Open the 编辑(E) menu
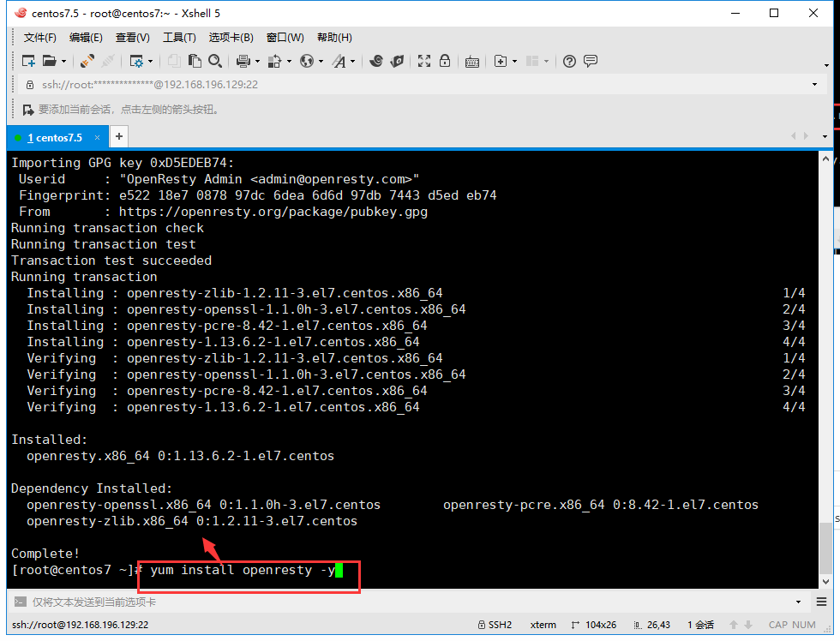The height and width of the screenshot is (641, 840). pyautogui.click(x=86, y=38)
